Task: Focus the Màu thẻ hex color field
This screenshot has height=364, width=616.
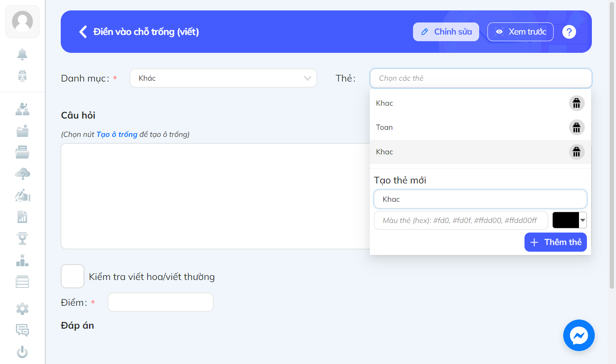Action: point(461,220)
